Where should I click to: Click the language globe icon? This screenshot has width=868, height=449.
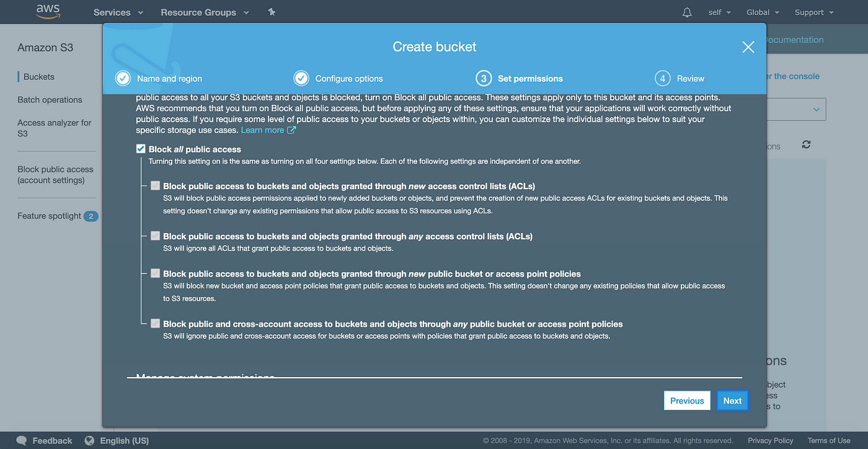[89, 441]
